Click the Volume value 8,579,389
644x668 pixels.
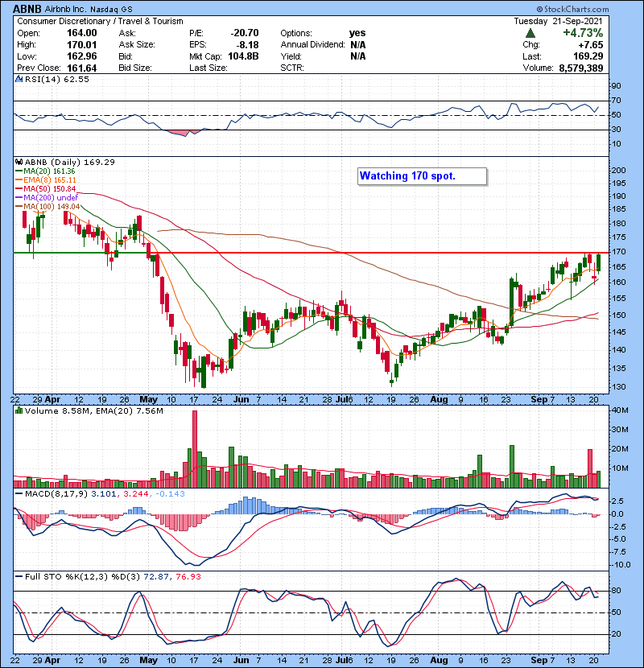tap(581, 68)
